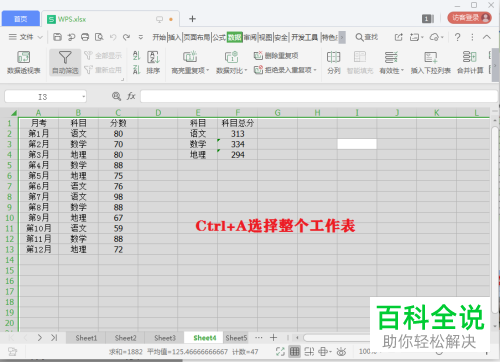Switch to the 开始 ribbon tab
Viewport: 500px width, 362px height.
(x=159, y=37)
